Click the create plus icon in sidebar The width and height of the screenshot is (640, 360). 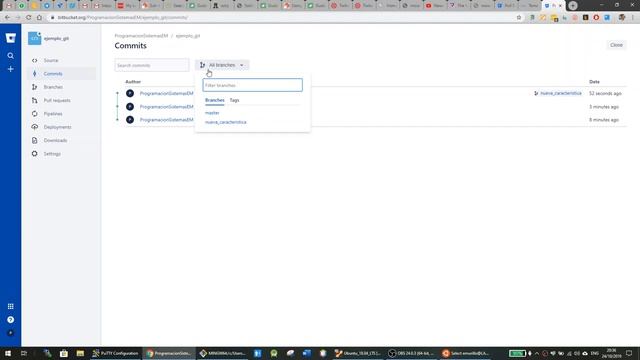[x=11, y=69]
